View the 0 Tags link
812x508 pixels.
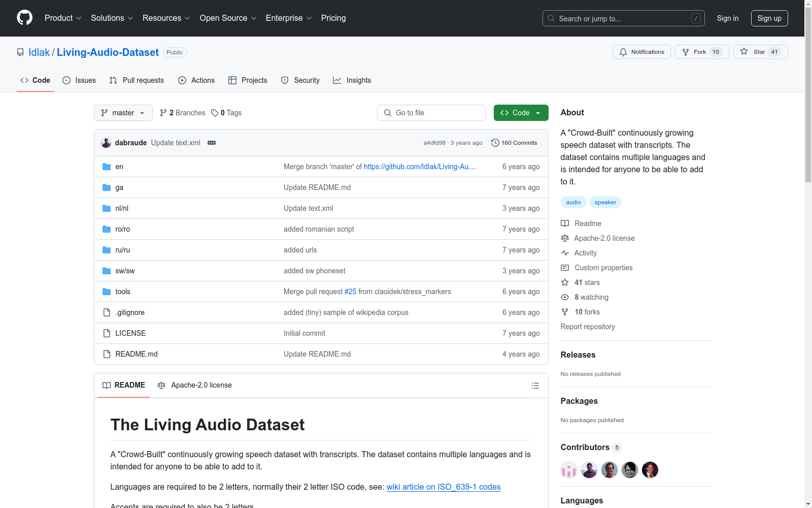[226, 113]
